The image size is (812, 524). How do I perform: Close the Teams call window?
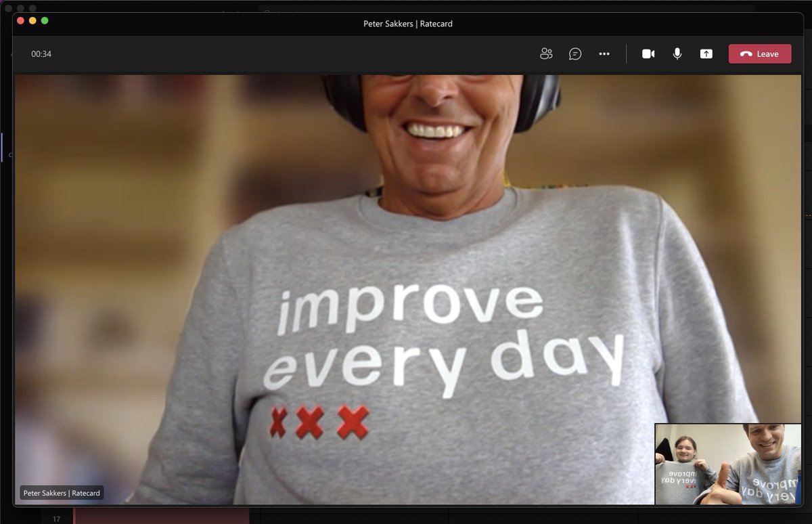(20, 21)
